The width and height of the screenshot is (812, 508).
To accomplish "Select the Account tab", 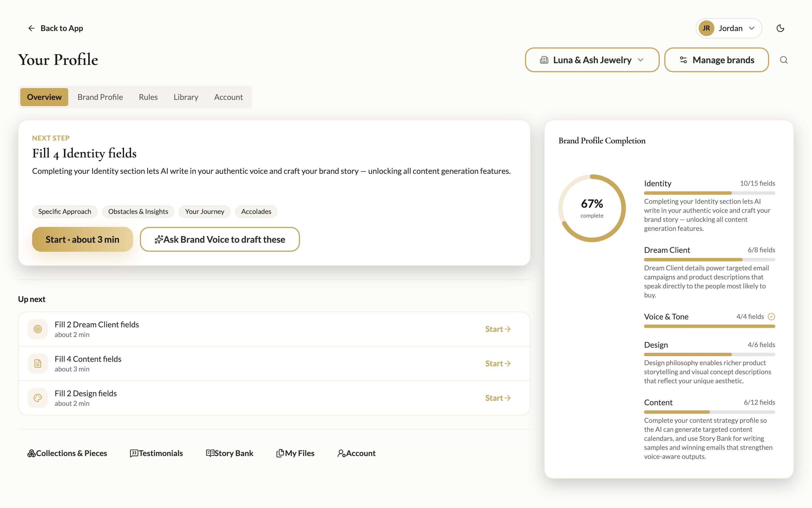I will pyautogui.click(x=228, y=97).
